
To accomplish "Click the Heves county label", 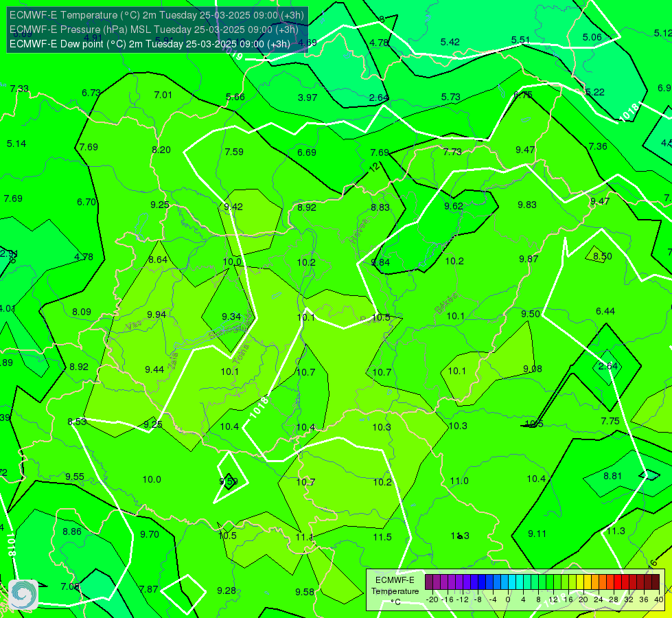I will (x=359, y=231).
